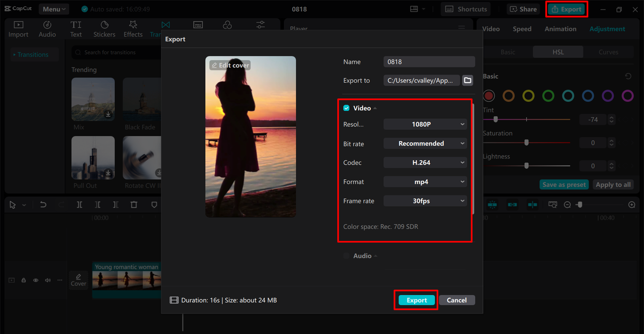
Task: Delete the selected clip with trash icon
Action: [x=134, y=205]
